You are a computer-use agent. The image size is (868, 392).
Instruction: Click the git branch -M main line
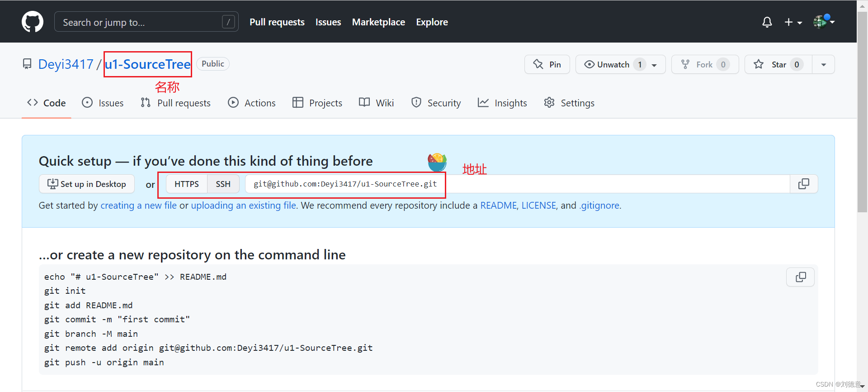pyautogui.click(x=91, y=334)
